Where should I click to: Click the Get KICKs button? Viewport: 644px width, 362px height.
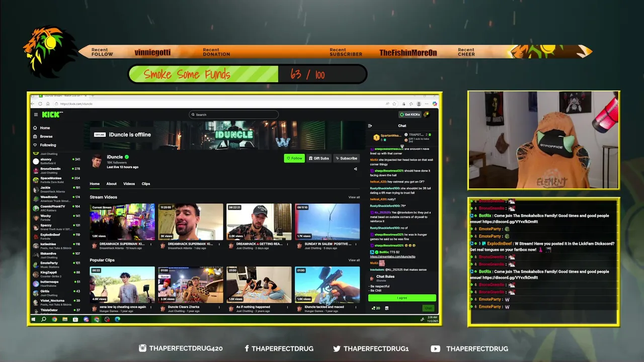410,115
